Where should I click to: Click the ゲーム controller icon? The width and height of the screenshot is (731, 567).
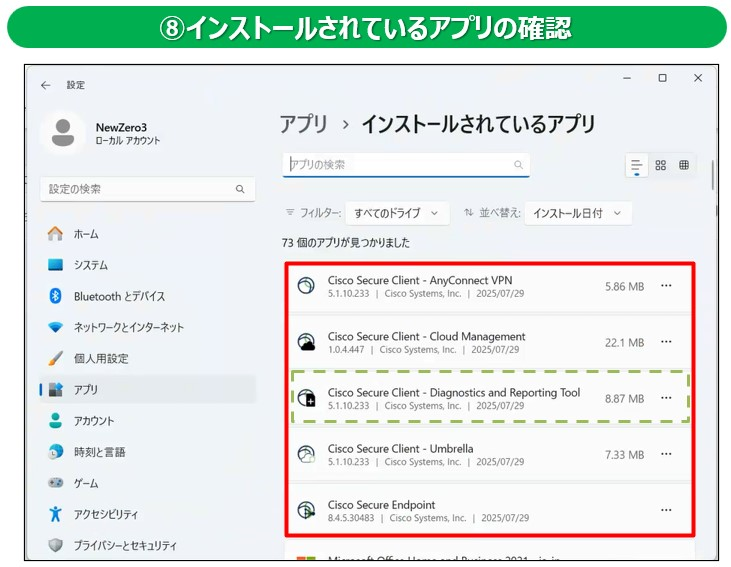pyautogui.click(x=55, y=483)
